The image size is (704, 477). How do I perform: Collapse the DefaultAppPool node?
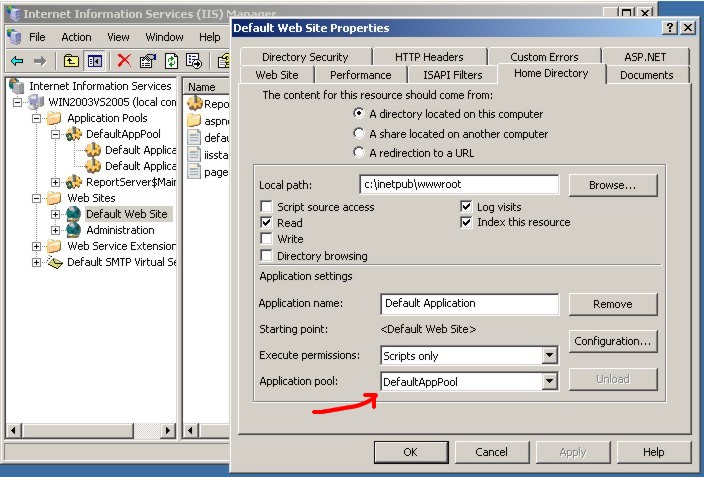55,134
